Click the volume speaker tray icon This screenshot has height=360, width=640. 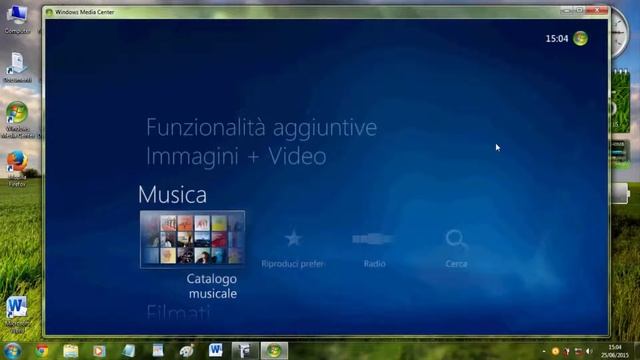589,351
